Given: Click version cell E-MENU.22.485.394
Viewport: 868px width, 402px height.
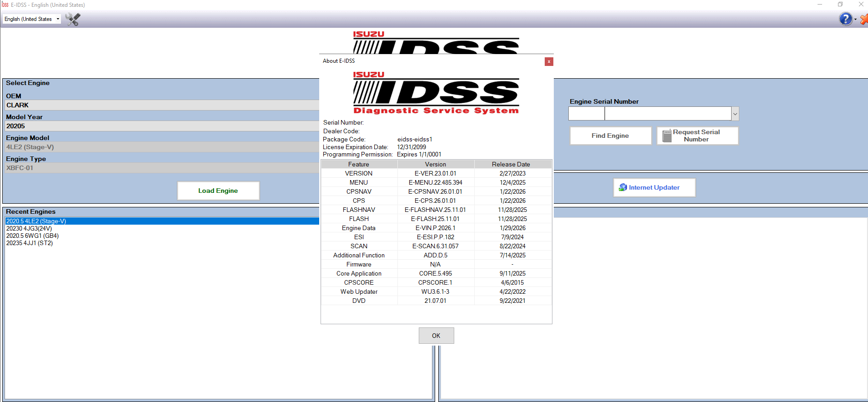Looking at the screenshot, I should 436,182.
